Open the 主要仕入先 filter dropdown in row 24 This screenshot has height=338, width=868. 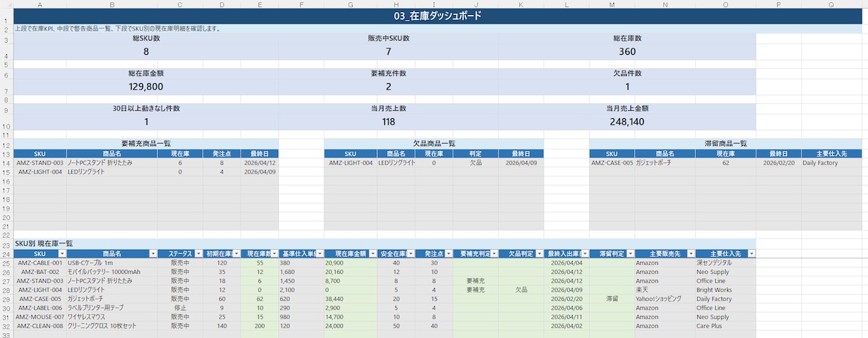point(751,254)
